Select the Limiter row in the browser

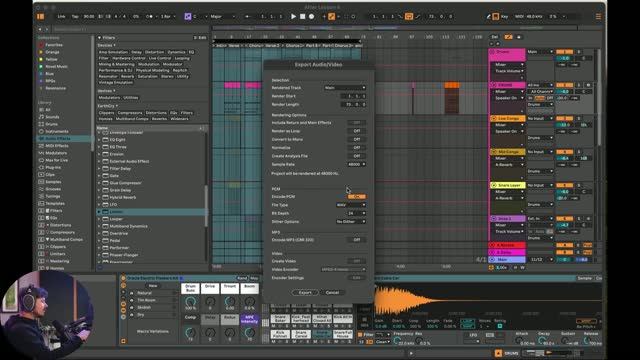coord(152,212)
